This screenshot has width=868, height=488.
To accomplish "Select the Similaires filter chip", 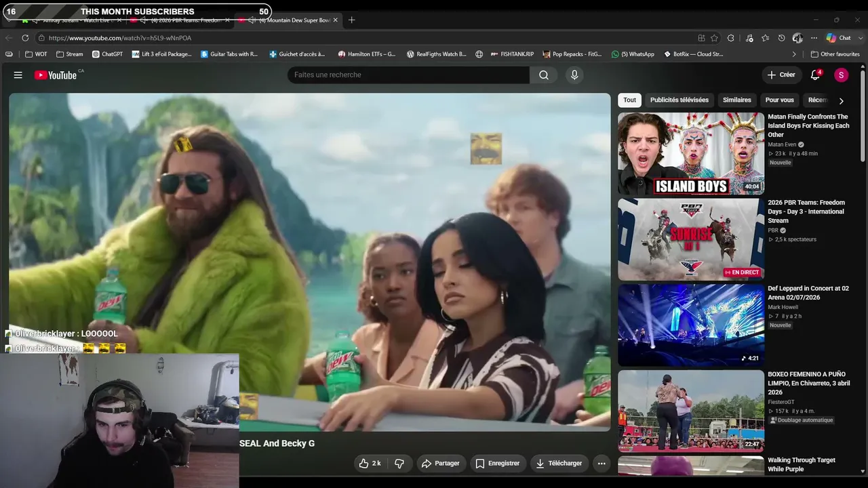I will click(737, 100).
